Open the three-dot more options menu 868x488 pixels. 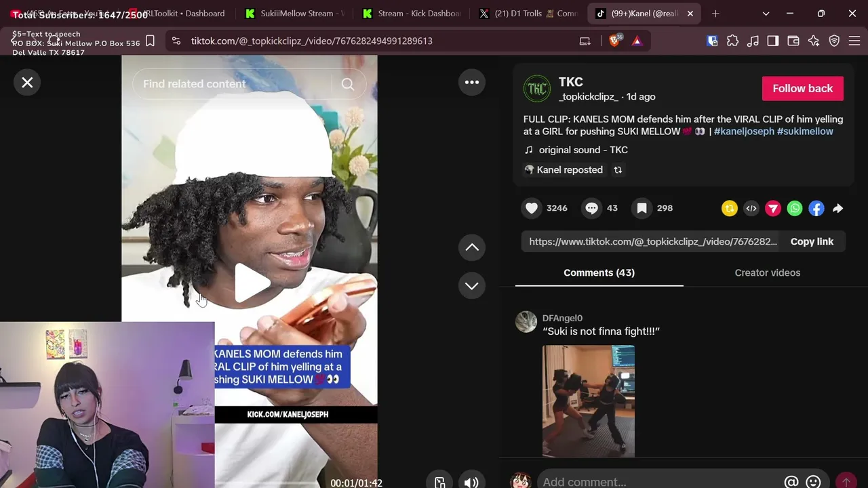click(x=472, y=83)
